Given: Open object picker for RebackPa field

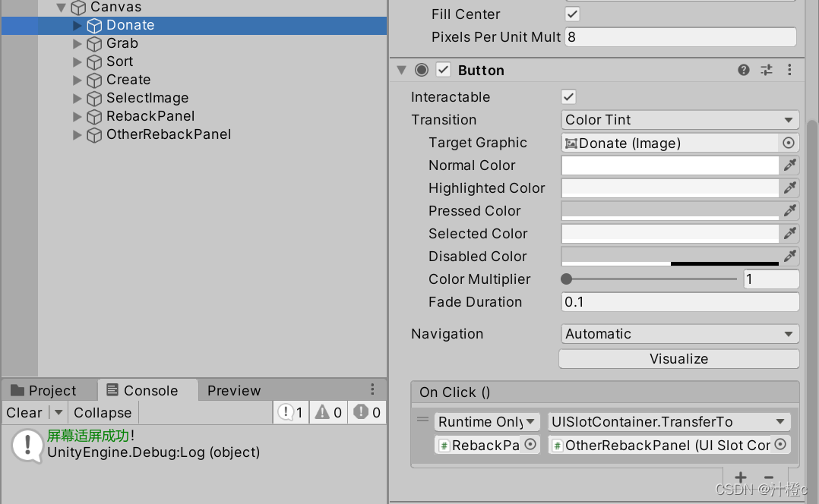Looking at the screenshot, I should click(x=530, y=445).
